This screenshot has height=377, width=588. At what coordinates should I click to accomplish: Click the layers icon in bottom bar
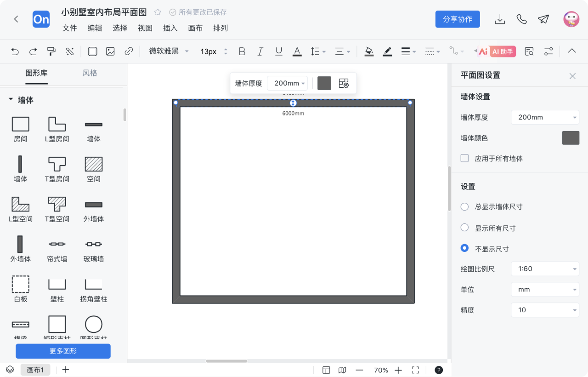pos(9,369)
